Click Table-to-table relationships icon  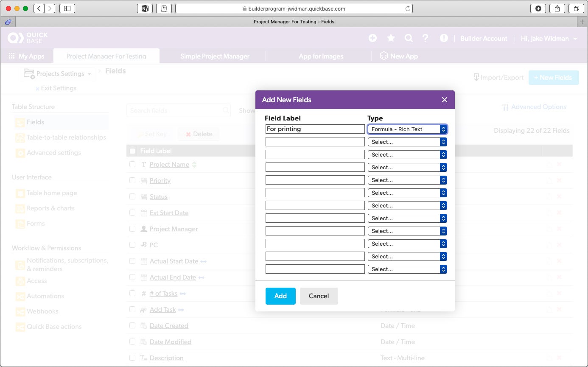[x=20, y=137]
